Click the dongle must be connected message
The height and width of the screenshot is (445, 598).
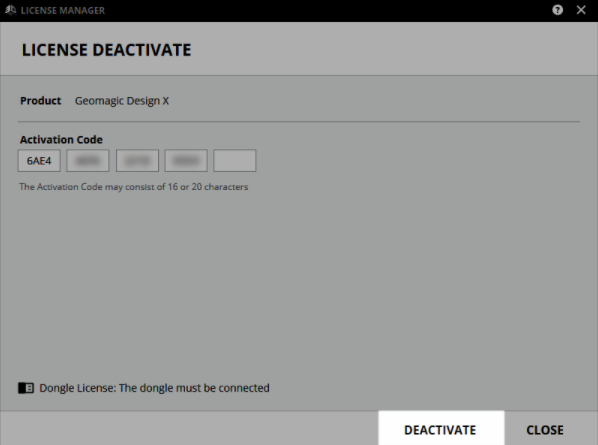[x=154, y=388]
